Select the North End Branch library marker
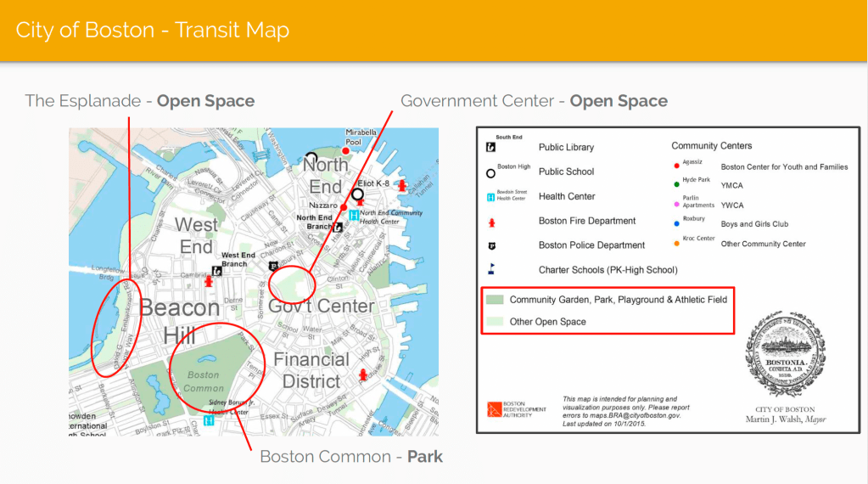This screenshot has height=484, width=868. [x=338, y=227]
